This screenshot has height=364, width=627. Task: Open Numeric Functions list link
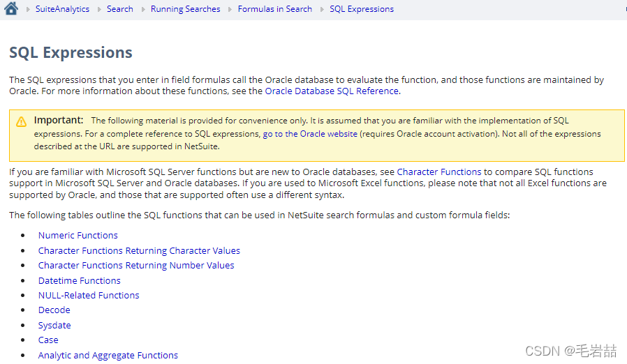pyautogui.click(x=78, y=235)
